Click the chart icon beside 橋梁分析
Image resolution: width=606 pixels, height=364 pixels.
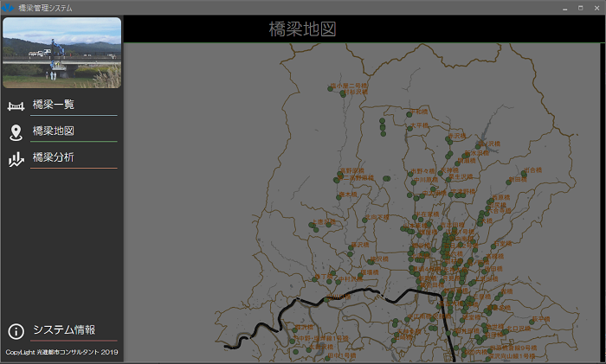point(16,159)
